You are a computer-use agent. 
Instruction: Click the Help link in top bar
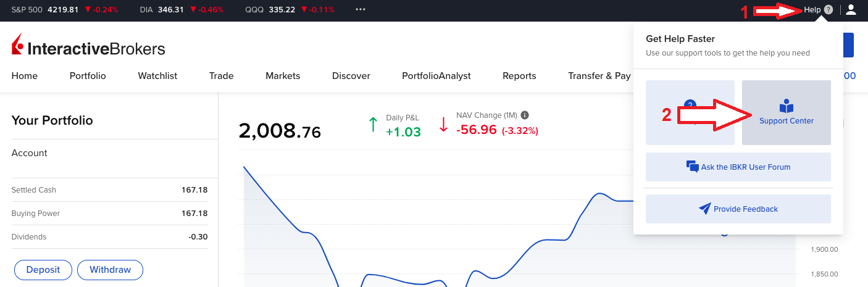812,10
